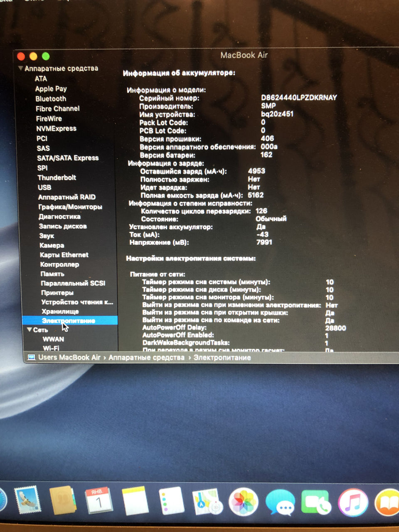The image size is (399, 532).
Task: Click the remaining charge value 4953
Action: click(x=256, y=171)
